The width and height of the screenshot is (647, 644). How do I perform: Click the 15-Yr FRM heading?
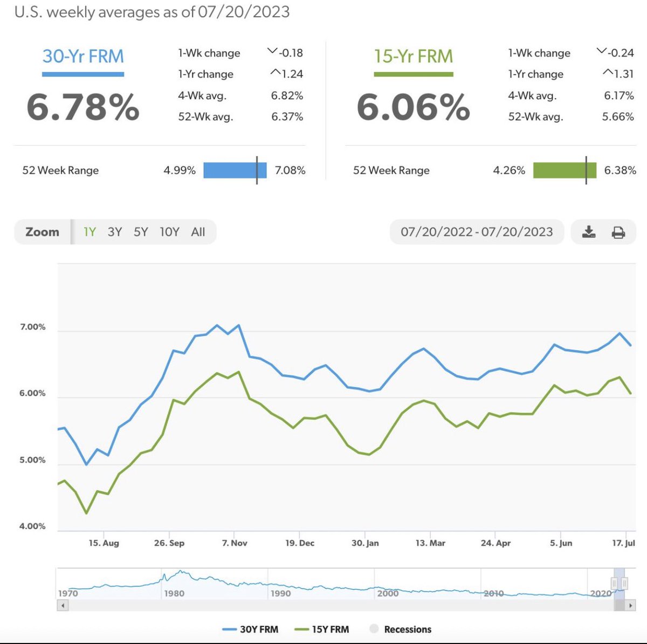point(414,56)
